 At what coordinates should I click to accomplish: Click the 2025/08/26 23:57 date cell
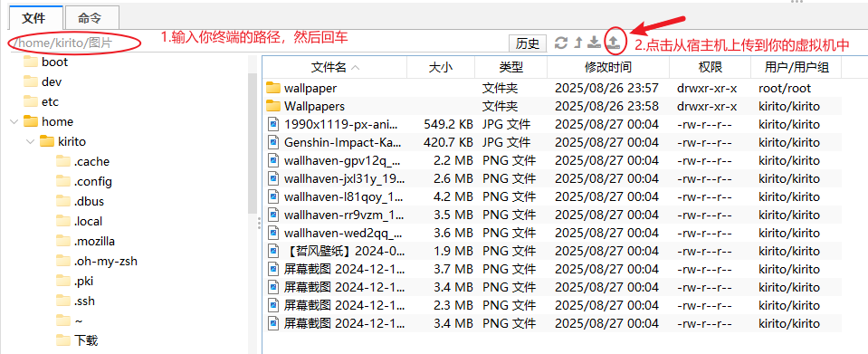click(x=606, y=88)
